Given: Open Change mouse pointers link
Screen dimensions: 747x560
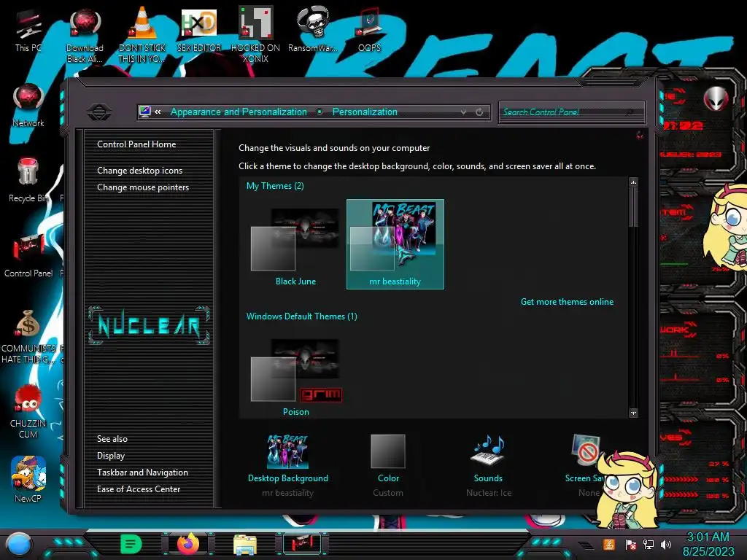Looking at the screenshot, I should point(143,187).
